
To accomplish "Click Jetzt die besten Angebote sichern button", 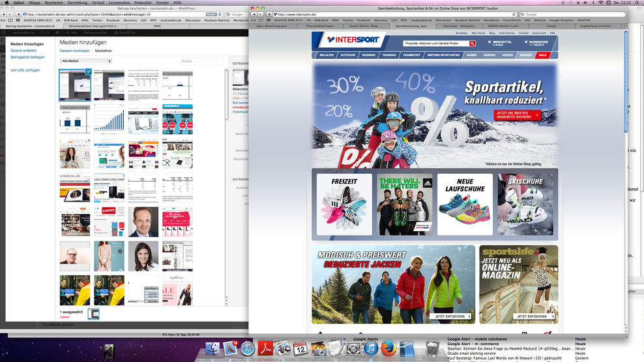I will pos(517,115).
